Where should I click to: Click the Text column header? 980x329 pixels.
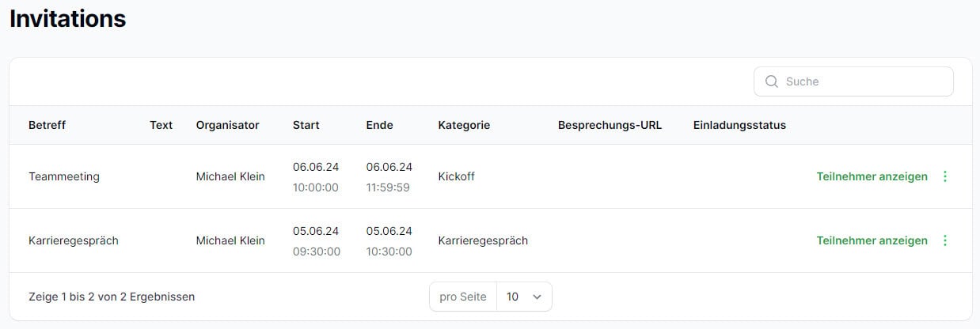click(x=161, y=125)
